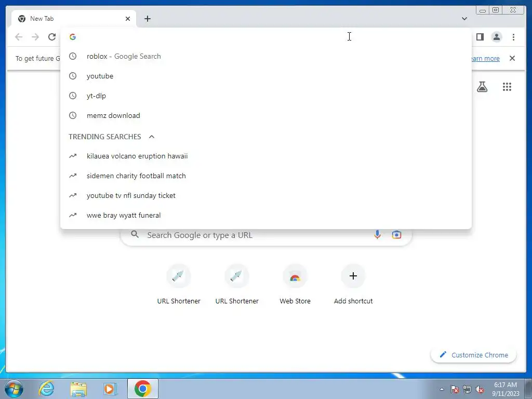This screenshot has height=399, width=532.
Task: Open clock showing 6:17 AM
Action: pos(506,389)
